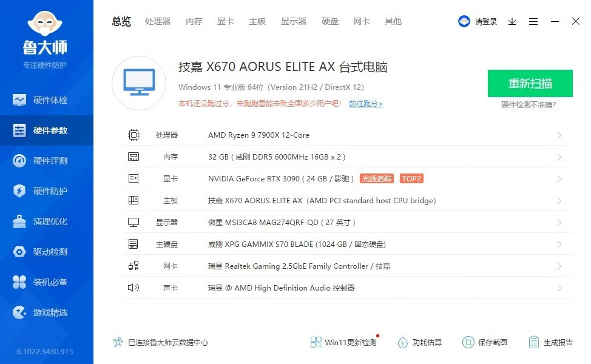
Task: Expand the RTX 3090 graphics row chevron
Action: click(x=559, y=179)
